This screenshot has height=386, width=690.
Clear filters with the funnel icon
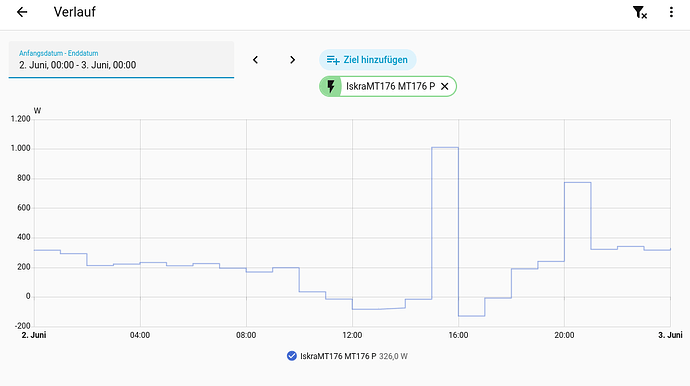click(x=639, y=12)
